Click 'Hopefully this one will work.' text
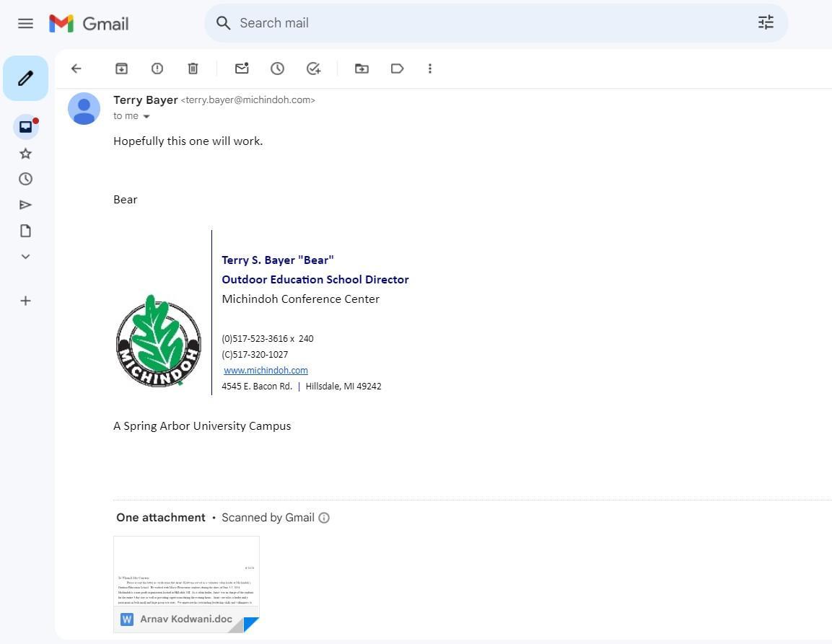The image size is (832, 644). click(188, 141)
